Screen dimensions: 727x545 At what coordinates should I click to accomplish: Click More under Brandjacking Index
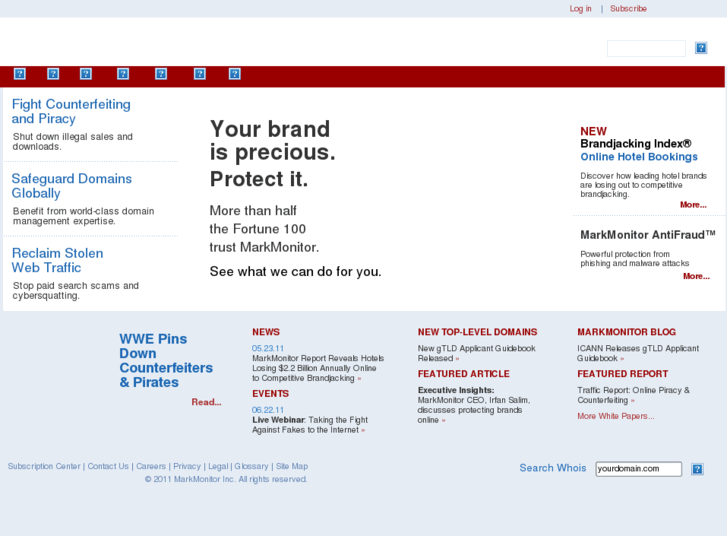coord(693,205)
